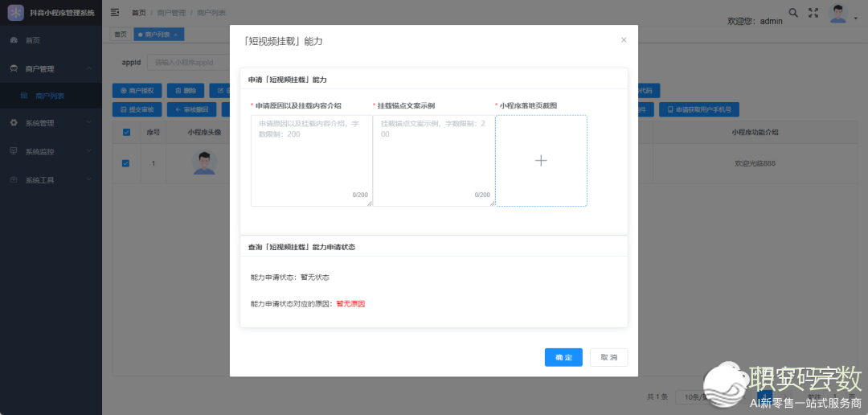Image resolution: width=868 pixels, height=415 pixels.
Task: Upload 小程序落地页截图 via plus box
Action: pyautogui.click(x=541, y=161)
